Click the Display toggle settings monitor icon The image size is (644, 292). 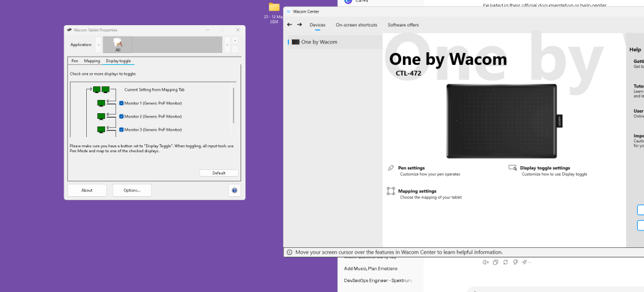click(512, 167)
